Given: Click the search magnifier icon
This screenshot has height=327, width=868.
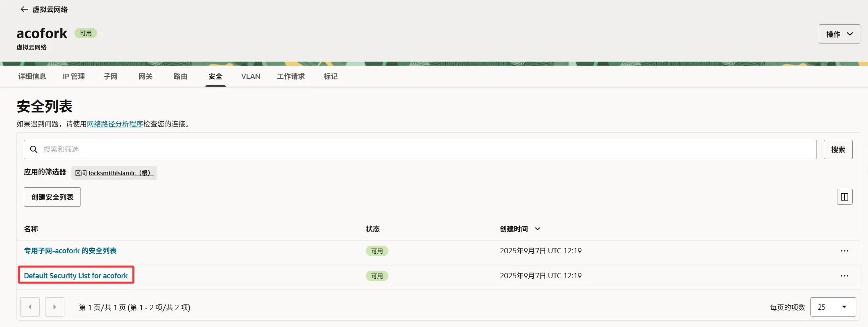Looking at the screenshot, I should point(34,149).
